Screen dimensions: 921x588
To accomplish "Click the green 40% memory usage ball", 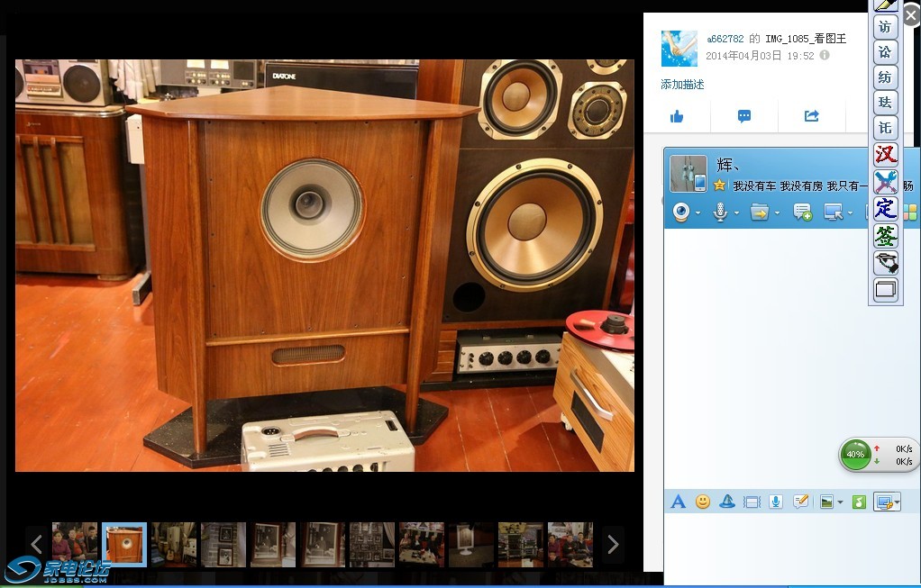I will point(855,454).
